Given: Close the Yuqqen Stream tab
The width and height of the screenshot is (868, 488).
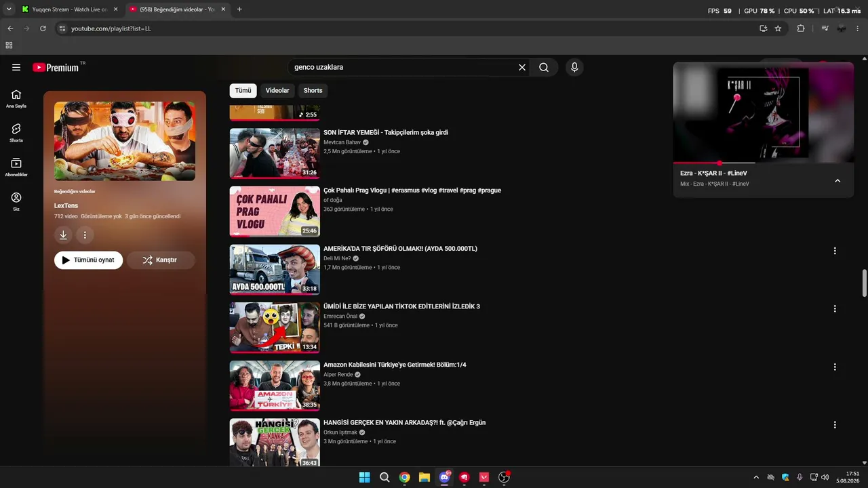Looking at the screenshot, I should tap(115, 9).
